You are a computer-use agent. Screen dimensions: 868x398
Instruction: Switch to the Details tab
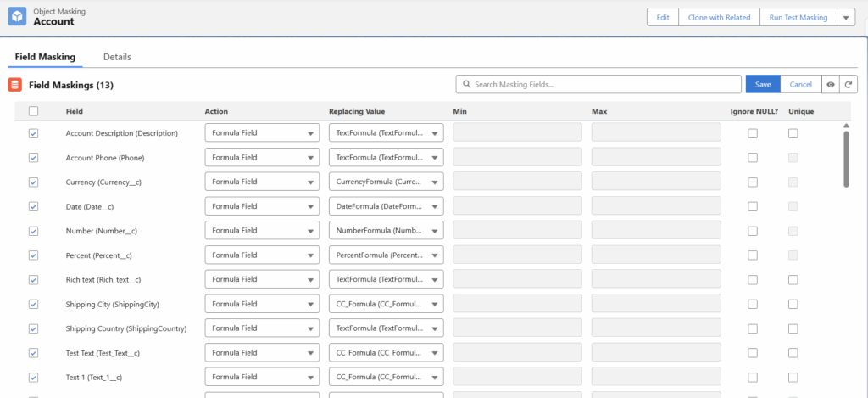click(x=117, y=57)
